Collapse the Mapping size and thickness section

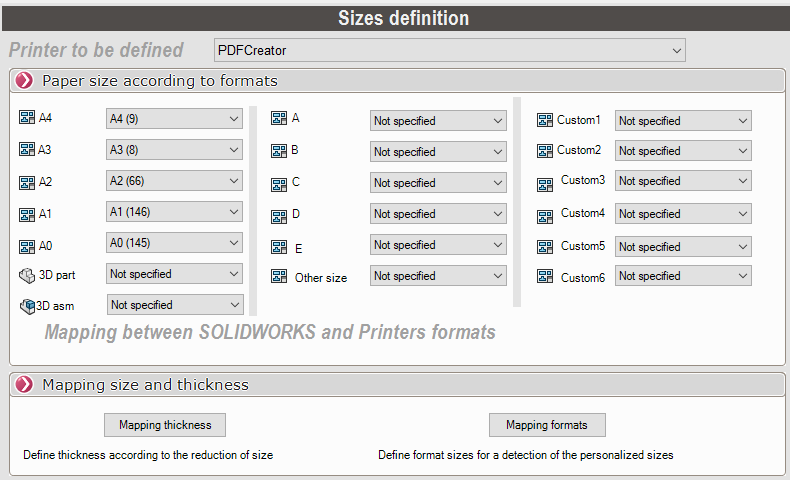pos(25,385)
